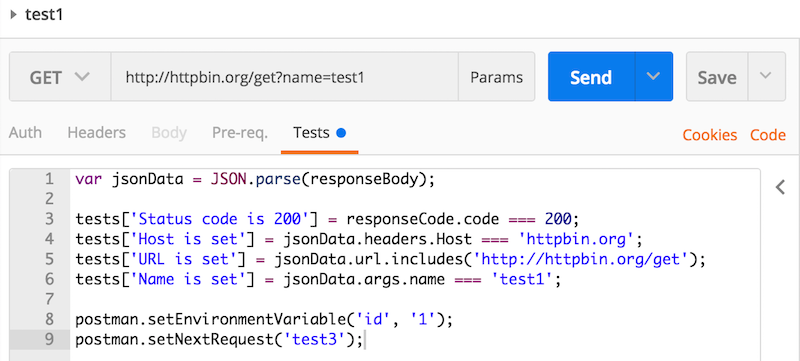The image size is (800, 361).
Task: Open the Params editor
Action: pos(496,77)
